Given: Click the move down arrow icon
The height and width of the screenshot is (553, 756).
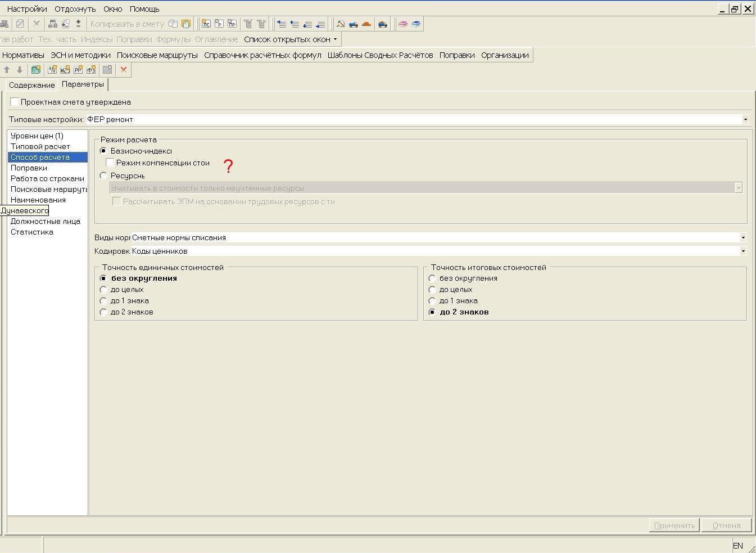Looking at the screenshot, I should (x=20, y=70).
